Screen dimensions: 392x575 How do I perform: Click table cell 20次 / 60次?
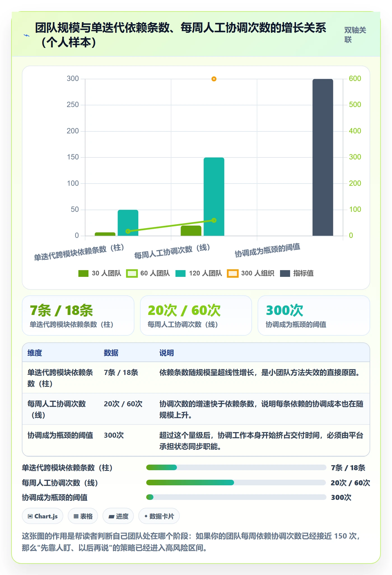(123, 404)
